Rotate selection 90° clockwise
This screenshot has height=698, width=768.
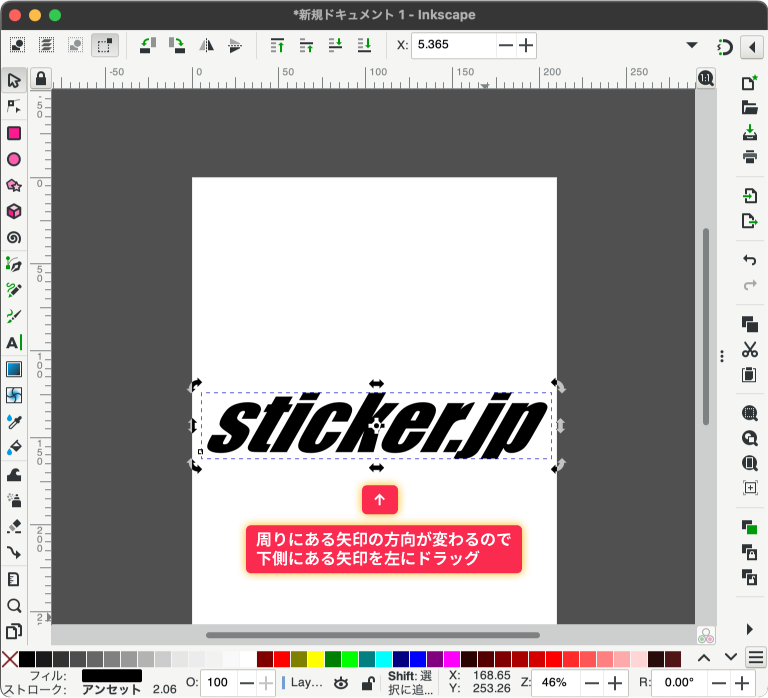pos(177,46)
